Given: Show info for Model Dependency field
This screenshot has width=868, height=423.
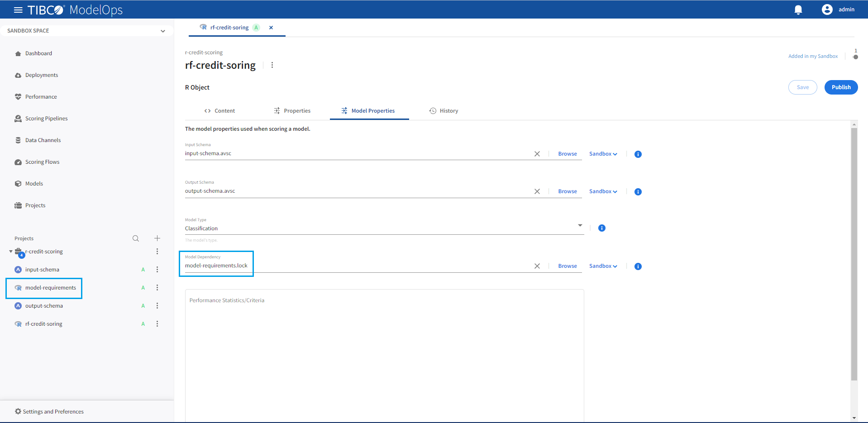Looking at the screenshot, I should 638,266.
